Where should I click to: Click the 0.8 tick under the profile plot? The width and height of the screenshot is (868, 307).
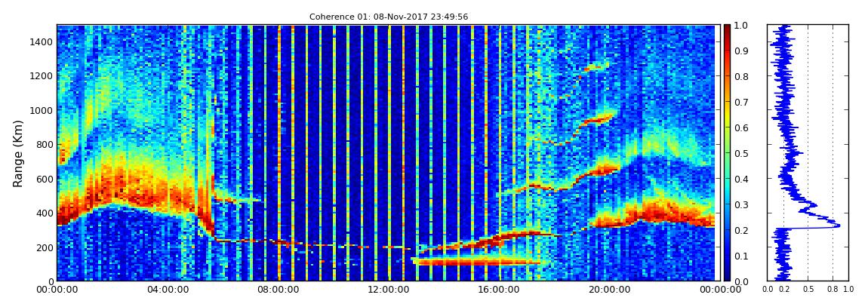point(833,290)
